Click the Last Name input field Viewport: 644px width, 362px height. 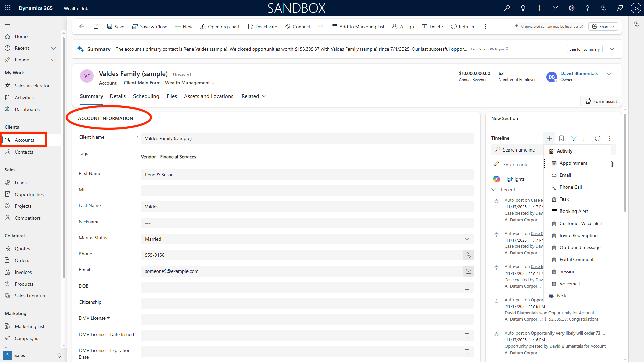pyautogui.click(x=307, y=207)
